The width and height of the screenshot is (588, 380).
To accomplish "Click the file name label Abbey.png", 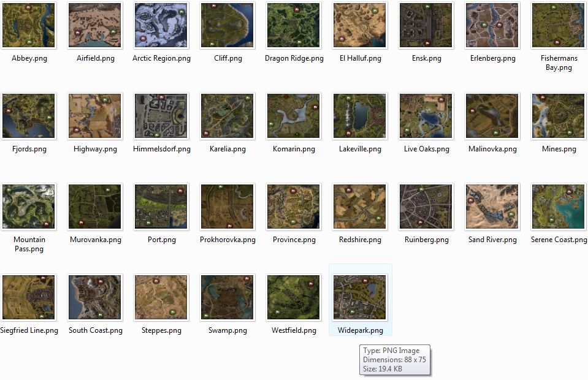I will pos(29,58).
